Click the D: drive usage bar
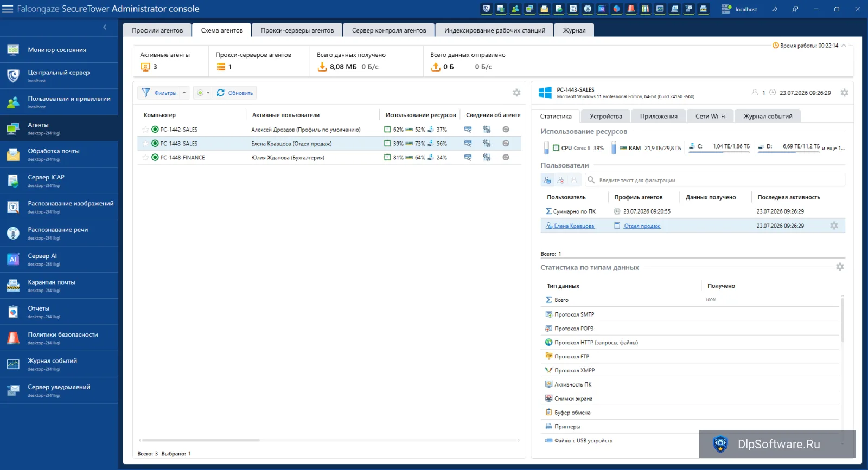This screenshot has height=470, width=868. [789, 152]
